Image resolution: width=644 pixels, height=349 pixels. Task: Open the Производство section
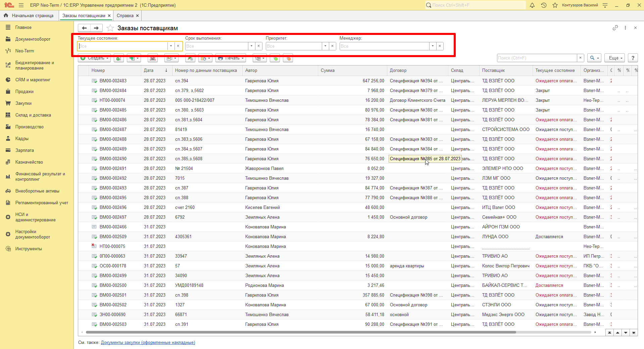click(x=30, y=127)
